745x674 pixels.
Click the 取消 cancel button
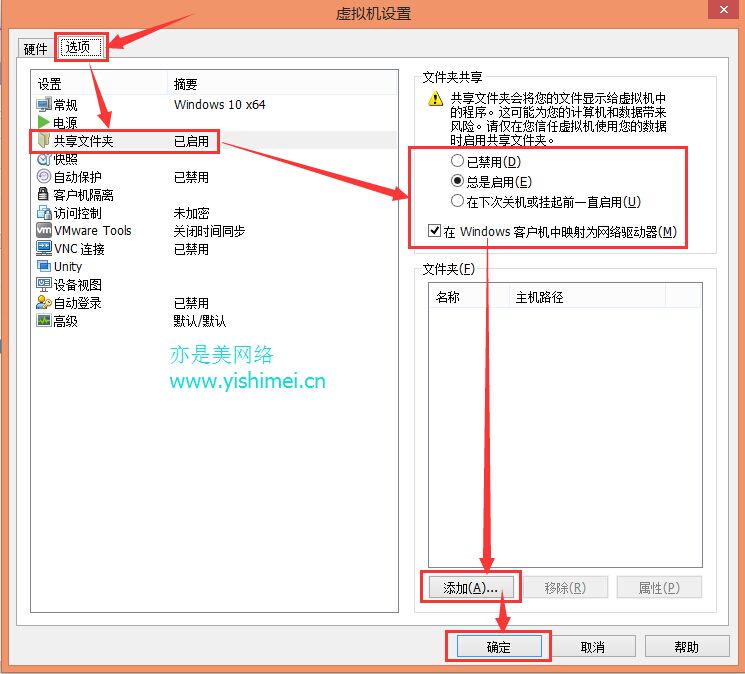tap(593, 646)
